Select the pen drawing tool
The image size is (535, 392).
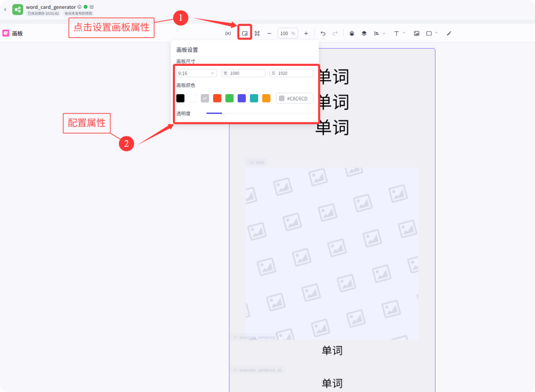[x=449, y=33]
